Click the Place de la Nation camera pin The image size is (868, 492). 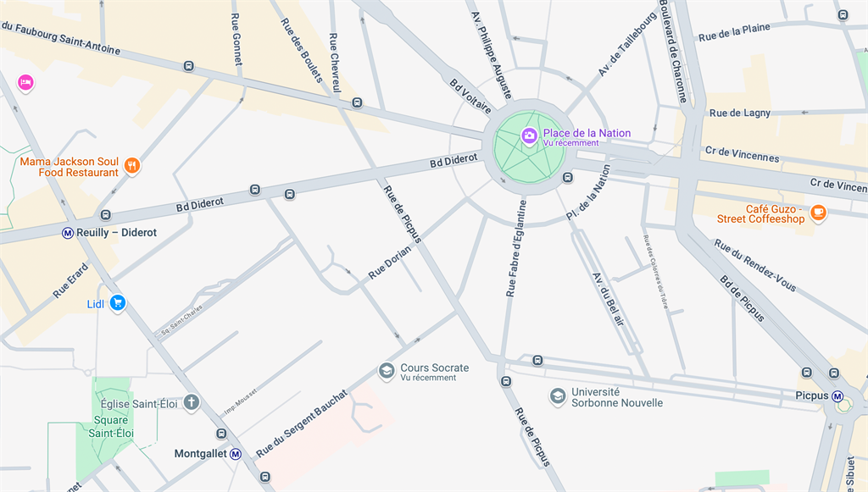pos(529,135)
